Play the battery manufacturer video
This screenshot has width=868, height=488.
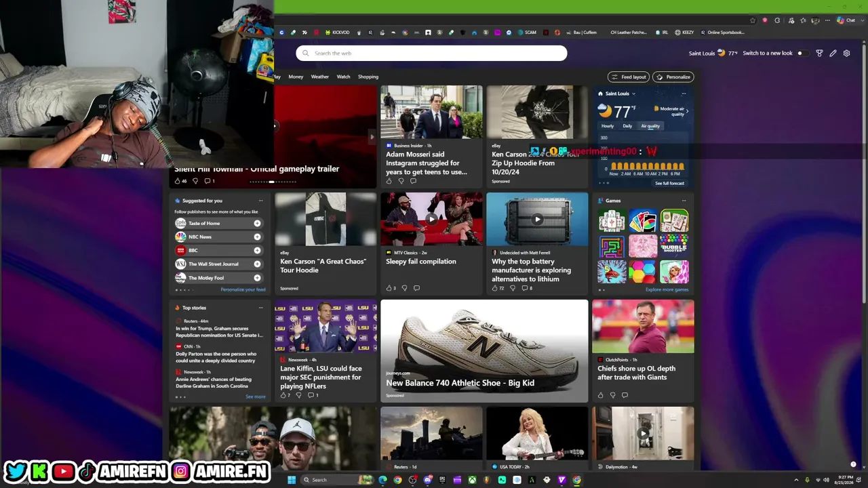pos(537,219)
